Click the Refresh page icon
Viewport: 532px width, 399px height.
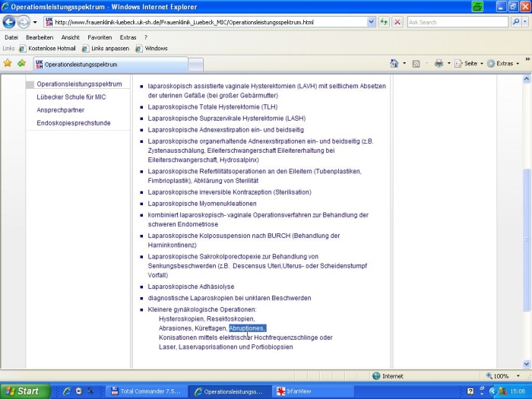pyautogui.click(x=384, y=22)
